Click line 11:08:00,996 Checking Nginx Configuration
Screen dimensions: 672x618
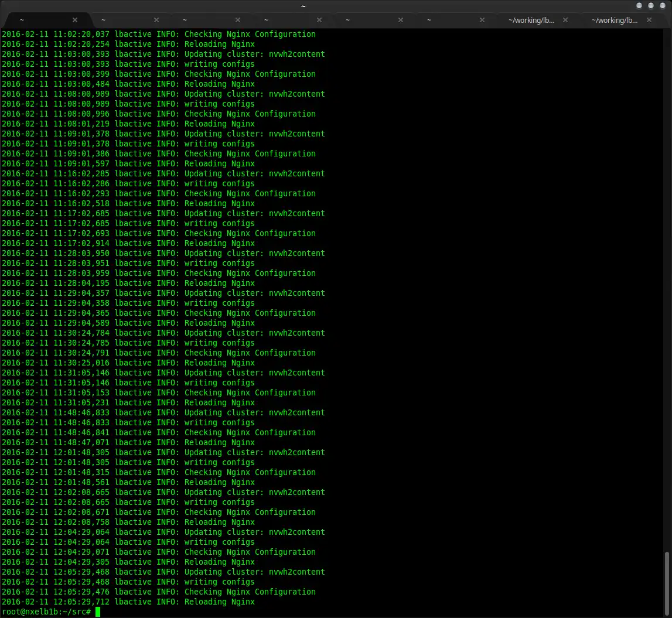pyautogui.click(x=159, y=114)
